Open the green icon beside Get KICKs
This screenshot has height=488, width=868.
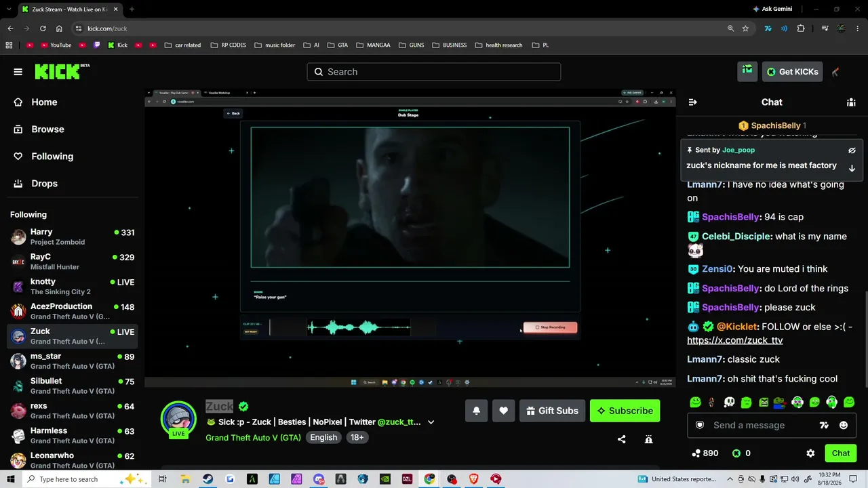point(747,71)
